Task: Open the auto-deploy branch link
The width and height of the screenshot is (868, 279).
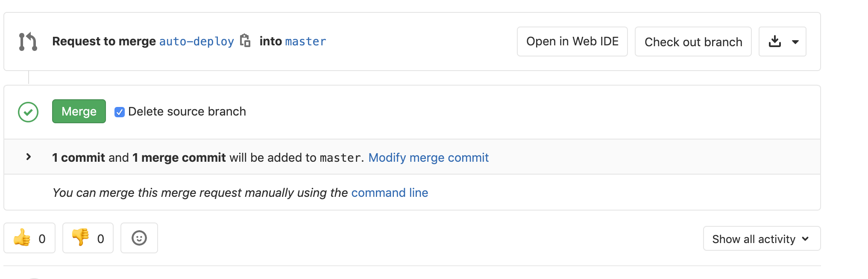Action: (196, 42)
